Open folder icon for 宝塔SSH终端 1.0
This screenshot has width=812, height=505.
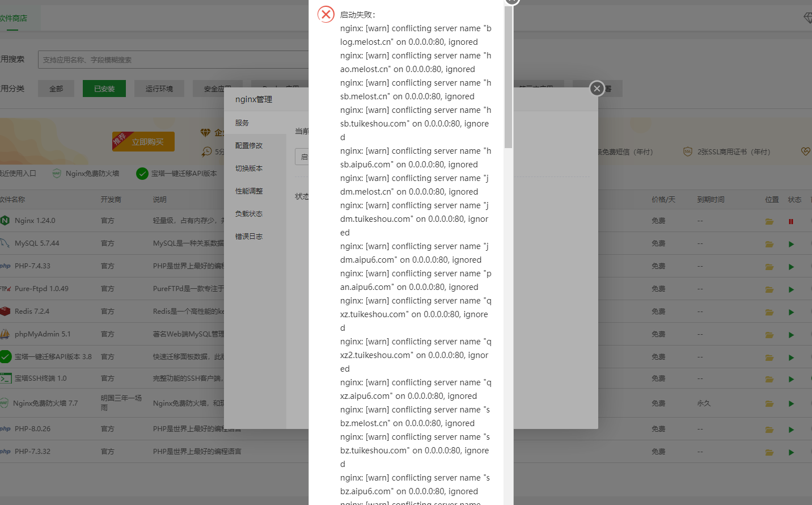(769, 379)
